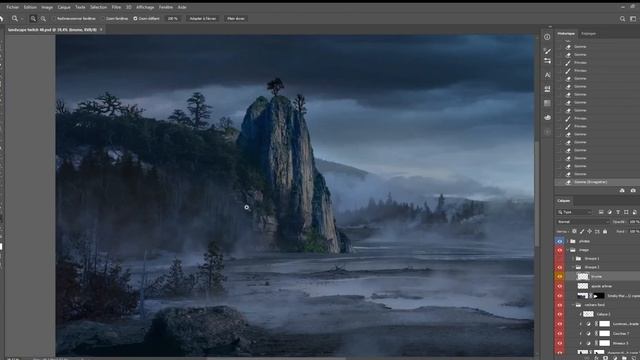The height and width of the screenshot is (360, 640).
Task: Create new document from current history state
Action: click(x=622, y=190)
